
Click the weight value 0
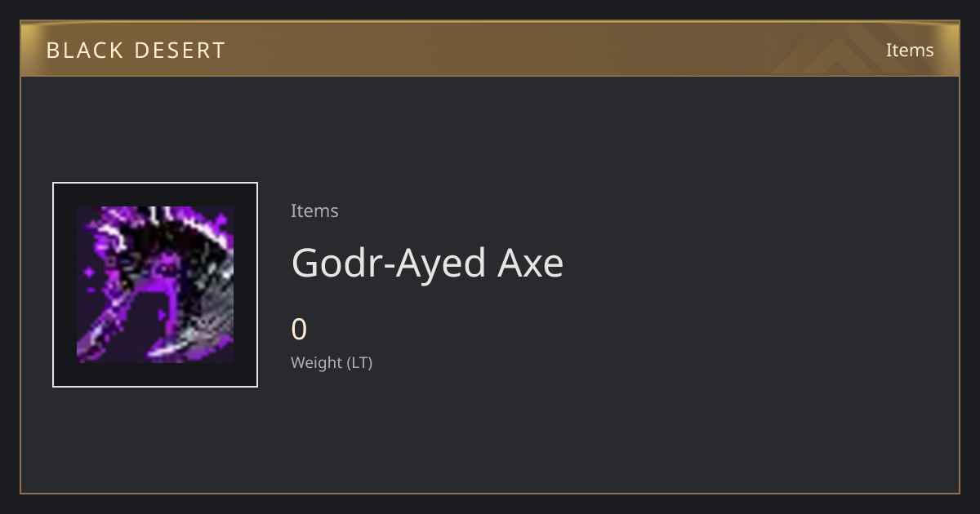(299, 330)
